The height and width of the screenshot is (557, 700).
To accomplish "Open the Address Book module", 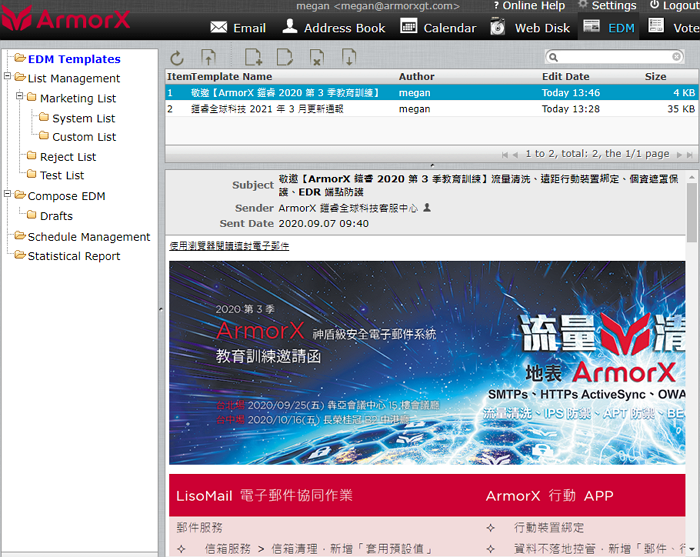I will [333, 27].
